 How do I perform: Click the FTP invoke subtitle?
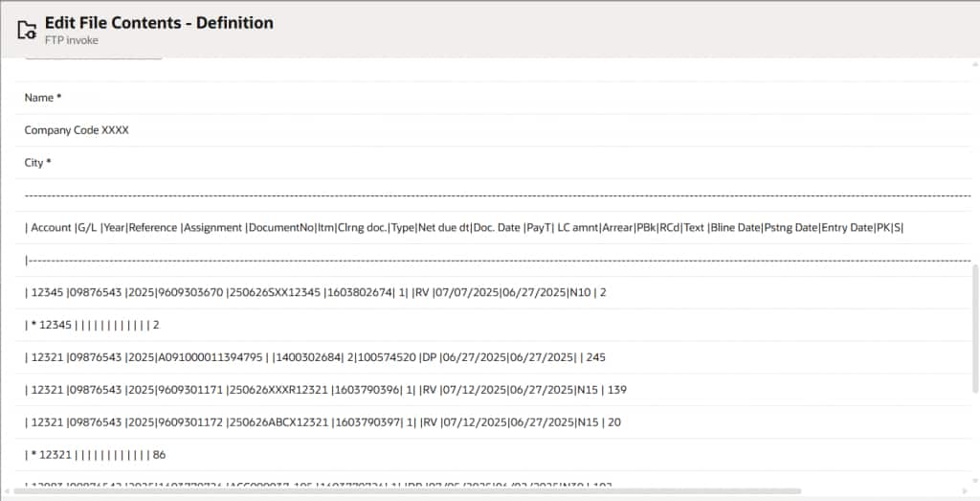72,40
